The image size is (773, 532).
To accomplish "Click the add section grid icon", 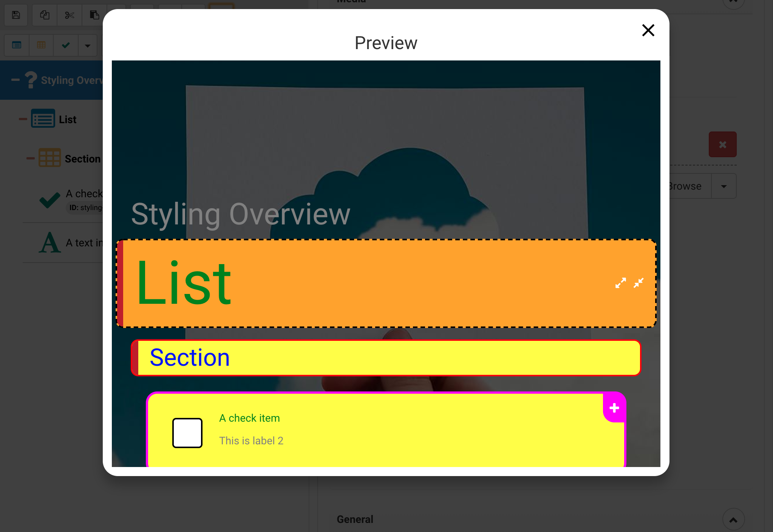I will click(41, 45).
